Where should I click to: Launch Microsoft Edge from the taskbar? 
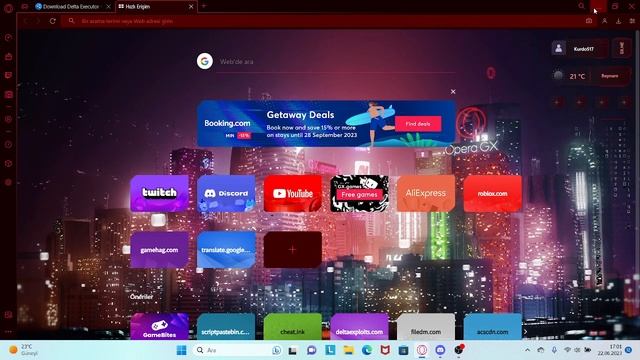[x=367, y=350]
